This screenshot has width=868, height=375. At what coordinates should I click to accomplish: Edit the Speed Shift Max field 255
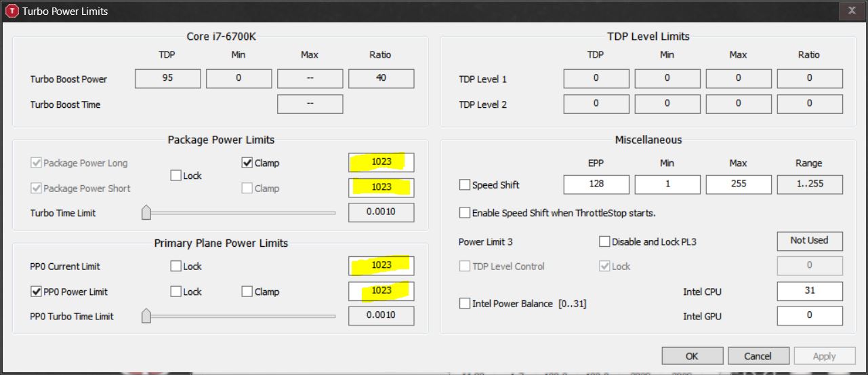(739, 184)
